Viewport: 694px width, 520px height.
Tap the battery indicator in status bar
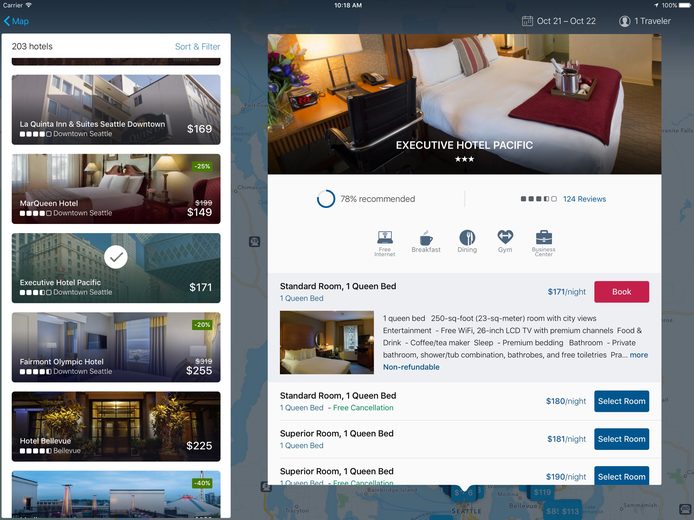point(686,5)
